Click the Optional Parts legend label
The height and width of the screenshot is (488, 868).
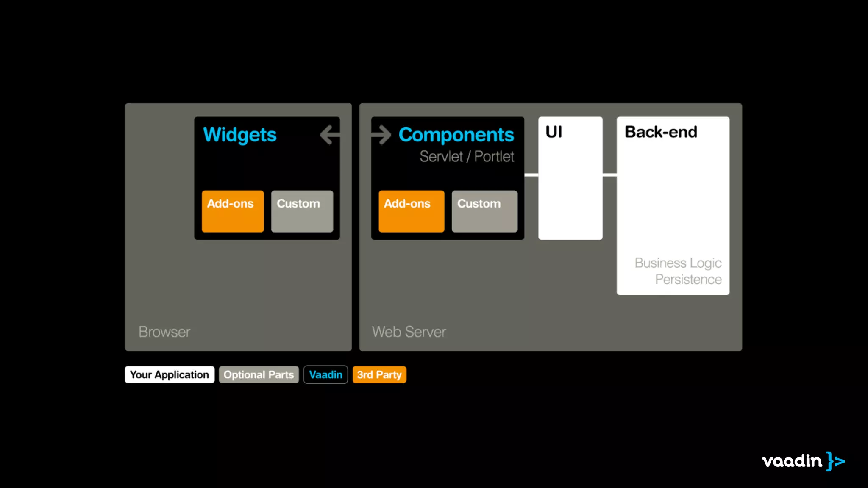(259, 374)
